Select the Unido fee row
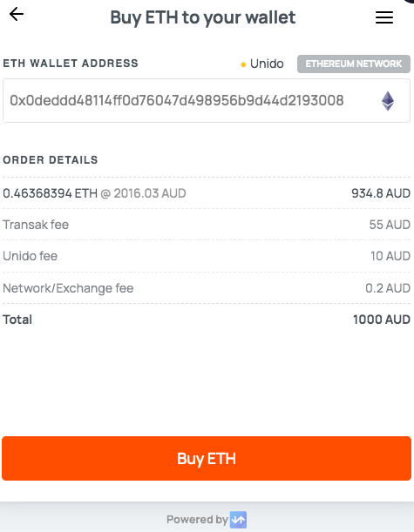Viewport: 414px width, 532px height. point(207,256)
